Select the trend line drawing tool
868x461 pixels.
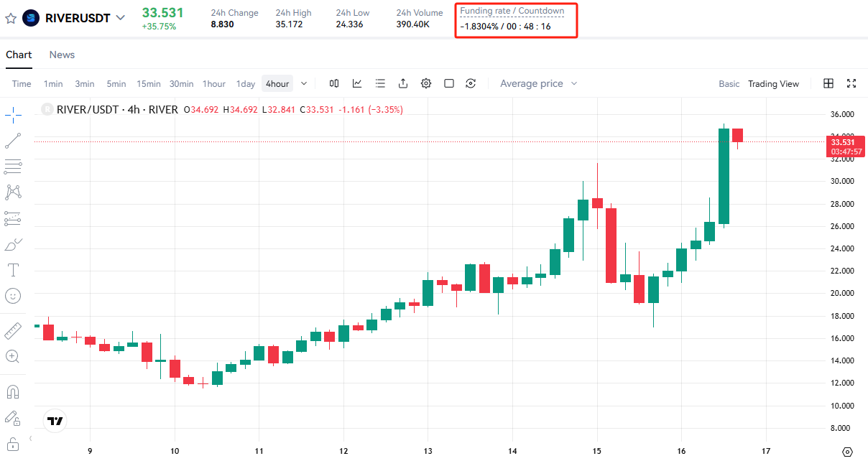[13, 141]
